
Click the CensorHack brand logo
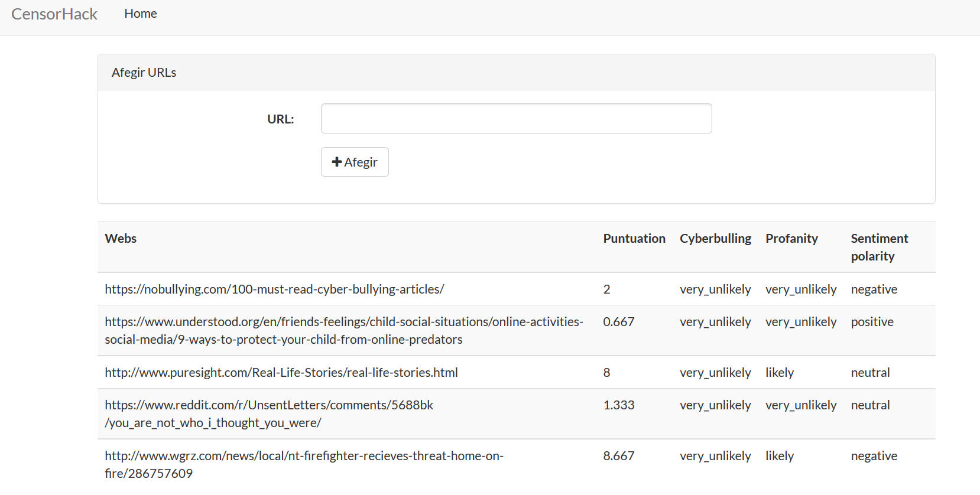[54, 14]
